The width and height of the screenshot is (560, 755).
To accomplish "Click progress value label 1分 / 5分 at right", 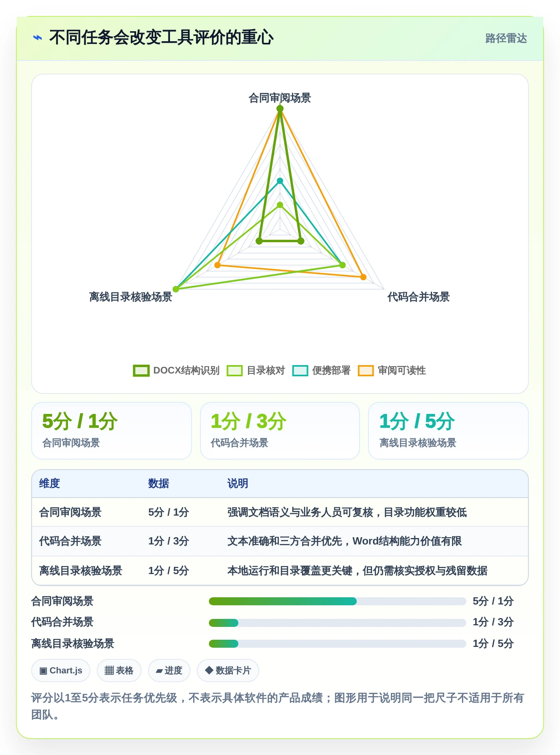I will [493, 644].
